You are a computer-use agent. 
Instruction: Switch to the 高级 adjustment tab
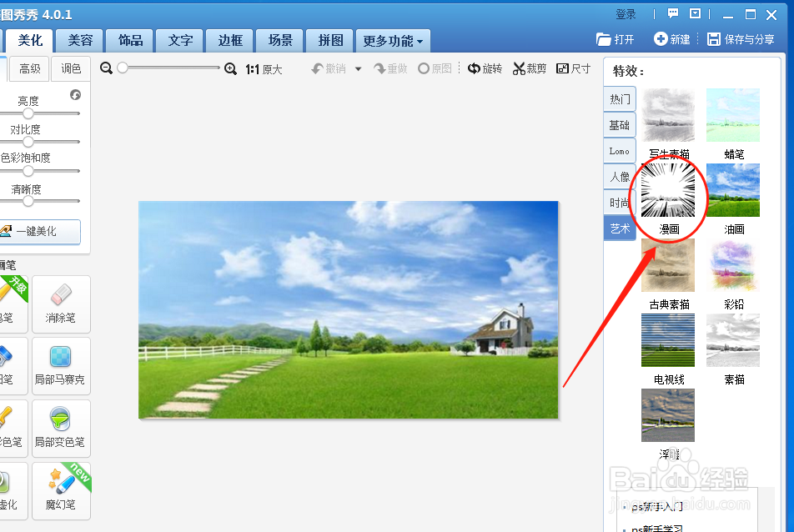(x=30, y=69)
